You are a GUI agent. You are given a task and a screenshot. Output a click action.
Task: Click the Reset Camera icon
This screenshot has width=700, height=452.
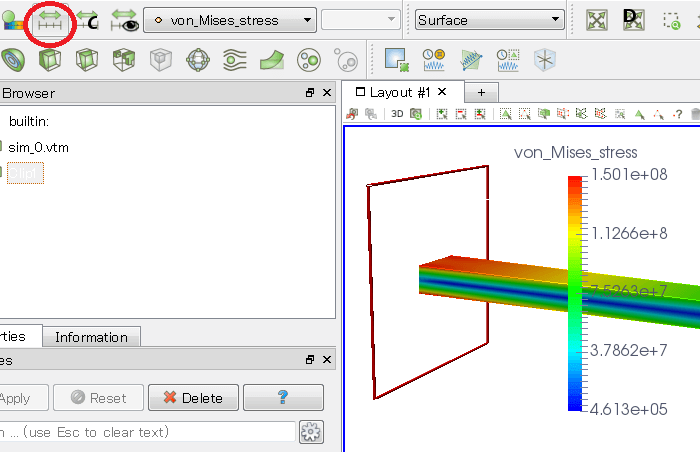pos(597,20)
